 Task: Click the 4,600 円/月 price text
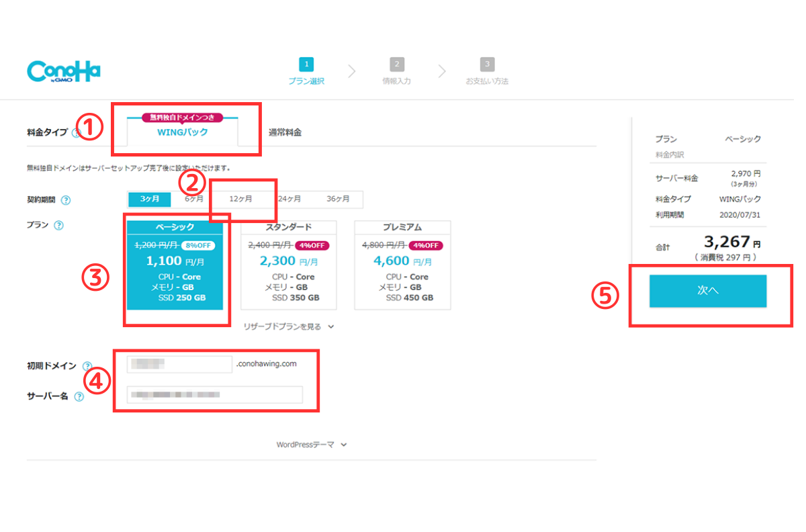402,261
